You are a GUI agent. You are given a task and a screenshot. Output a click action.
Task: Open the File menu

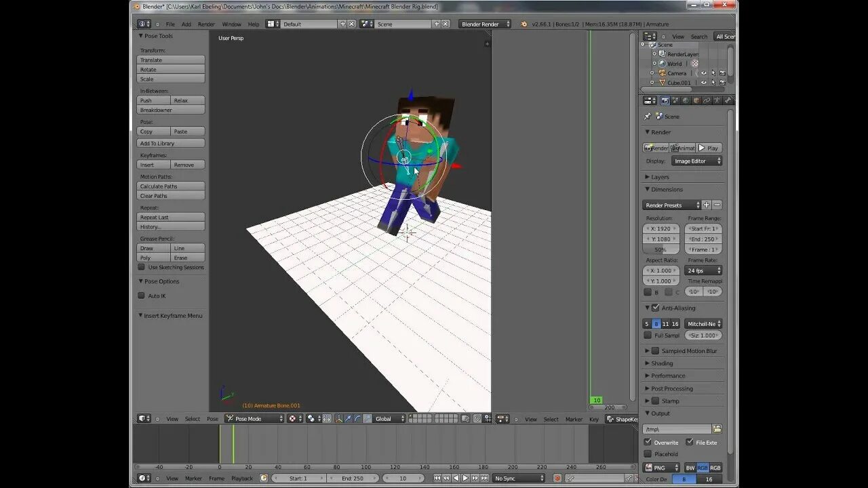point(170,24)
